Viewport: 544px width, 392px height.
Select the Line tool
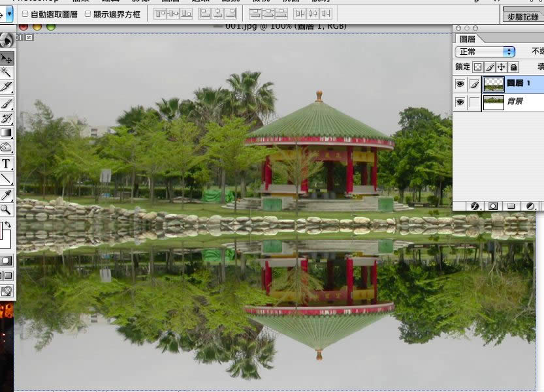tap(7, 179)
